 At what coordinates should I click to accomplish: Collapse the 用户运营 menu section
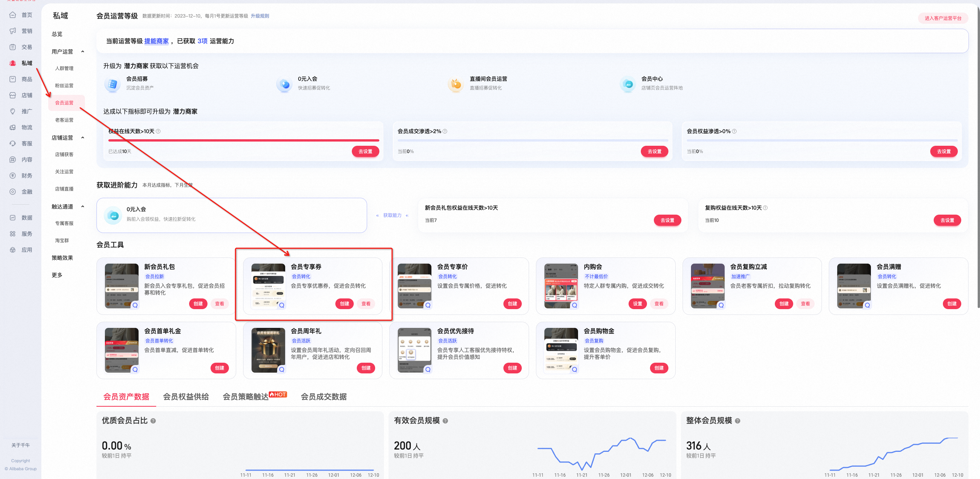83,52
